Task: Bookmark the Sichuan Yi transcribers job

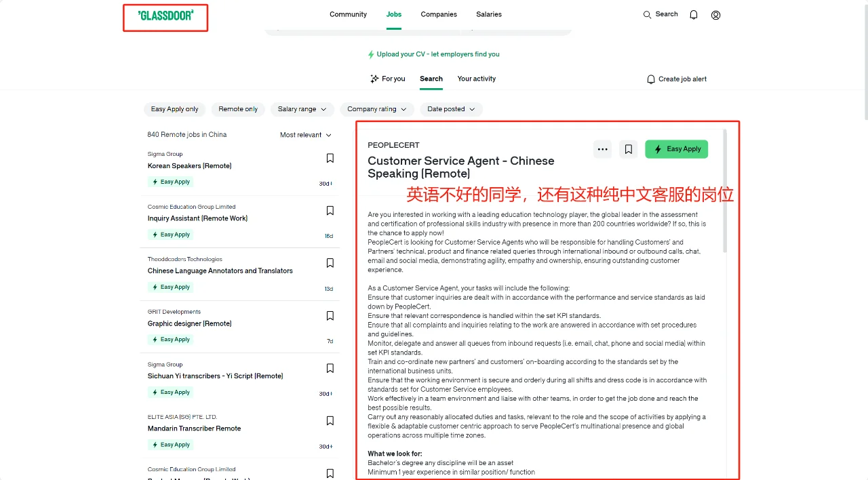Action: [x=330, y=368]
